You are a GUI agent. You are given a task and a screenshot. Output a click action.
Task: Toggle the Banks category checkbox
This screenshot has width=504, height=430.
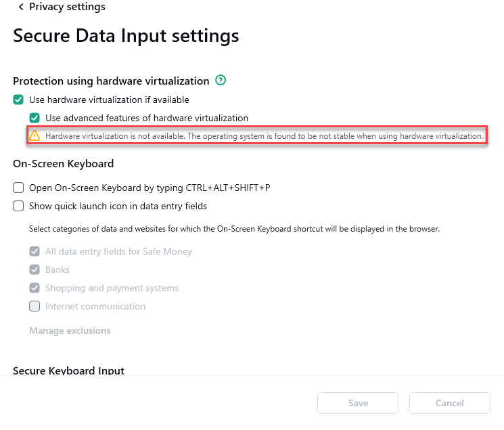[35, 270]
